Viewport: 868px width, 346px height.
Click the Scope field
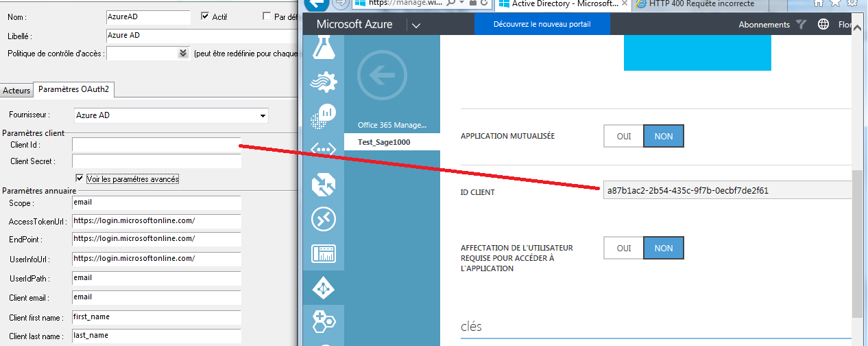click(156, 203)
